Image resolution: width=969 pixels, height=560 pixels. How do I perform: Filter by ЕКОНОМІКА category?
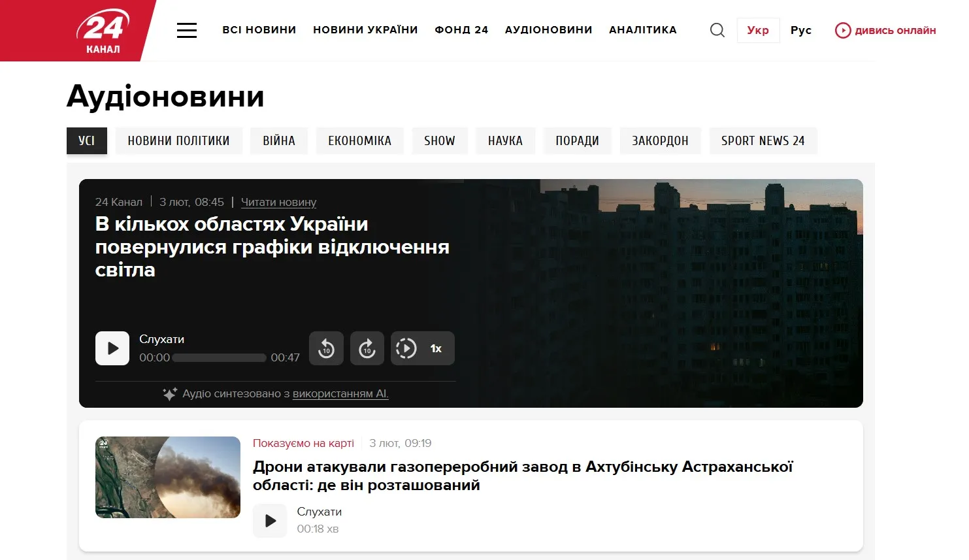pos(359,140)
